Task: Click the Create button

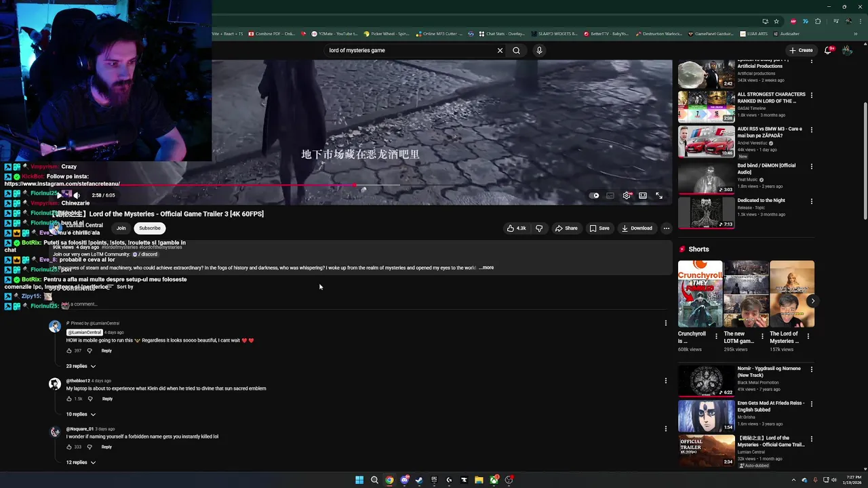Action: tap(800, 50)
